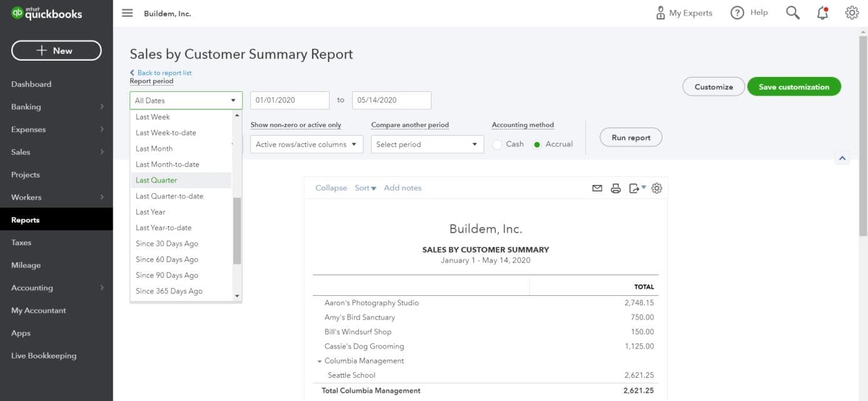Open Dashboard in sidebar
The width and height of the screenshot is (868, 401).
pyautogui.click(x=56, y=84)
